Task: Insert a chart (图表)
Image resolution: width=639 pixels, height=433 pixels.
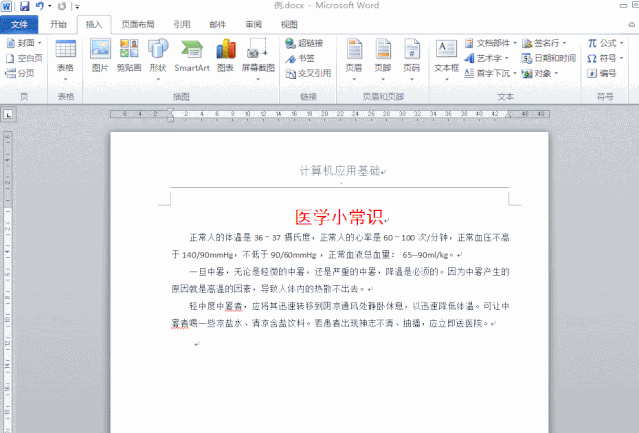Action: click(225, 56)
